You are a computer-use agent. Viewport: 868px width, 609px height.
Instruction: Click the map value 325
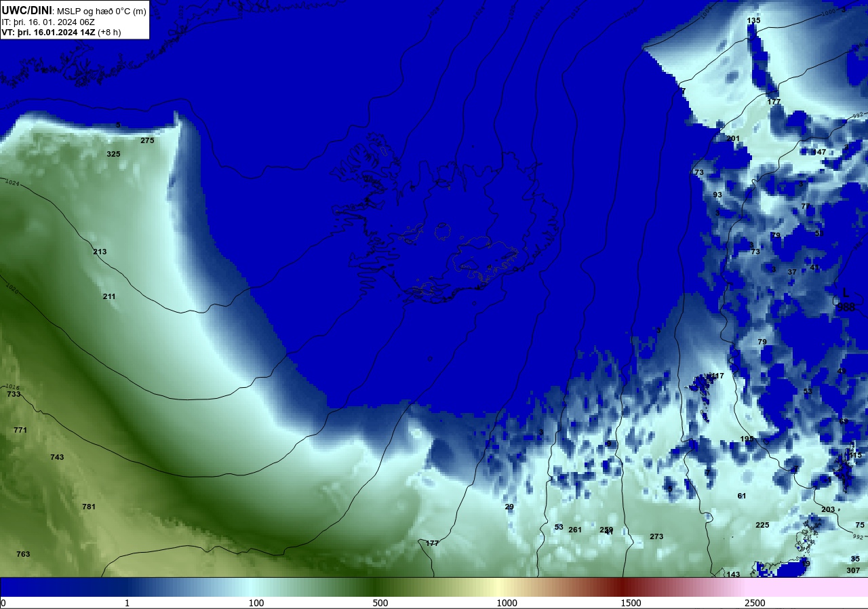click(113, 154)
